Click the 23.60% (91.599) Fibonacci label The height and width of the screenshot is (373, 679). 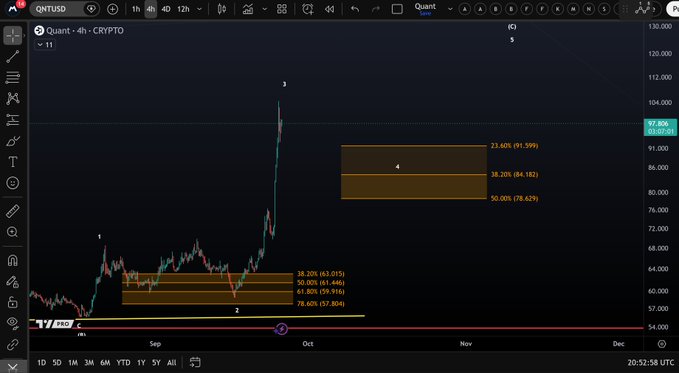pos(514,146)
